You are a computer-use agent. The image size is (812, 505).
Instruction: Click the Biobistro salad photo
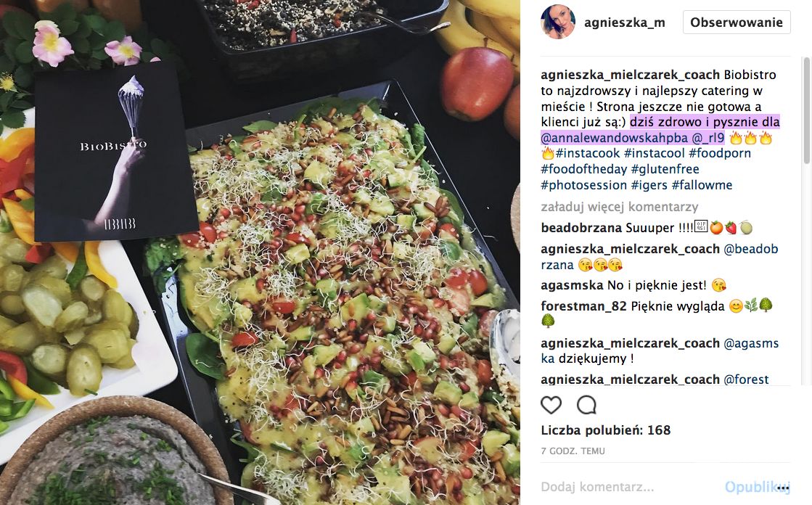click(x=260, y=252)
